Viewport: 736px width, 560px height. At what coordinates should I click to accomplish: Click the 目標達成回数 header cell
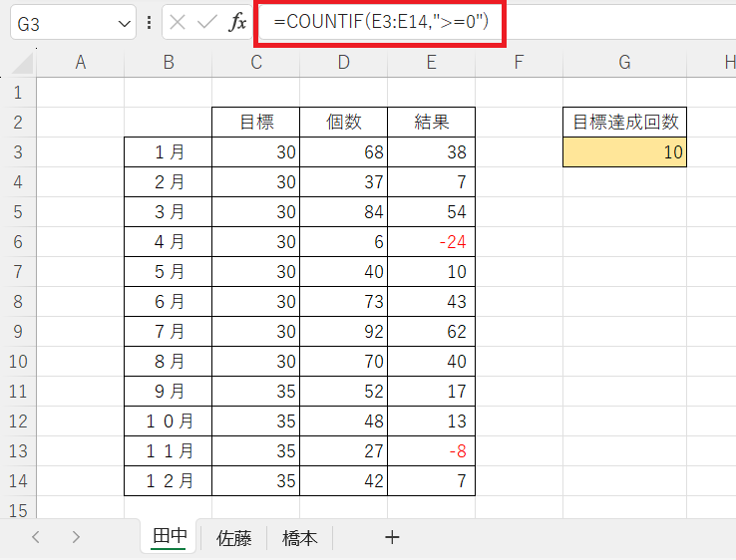[x=624, y=123]
